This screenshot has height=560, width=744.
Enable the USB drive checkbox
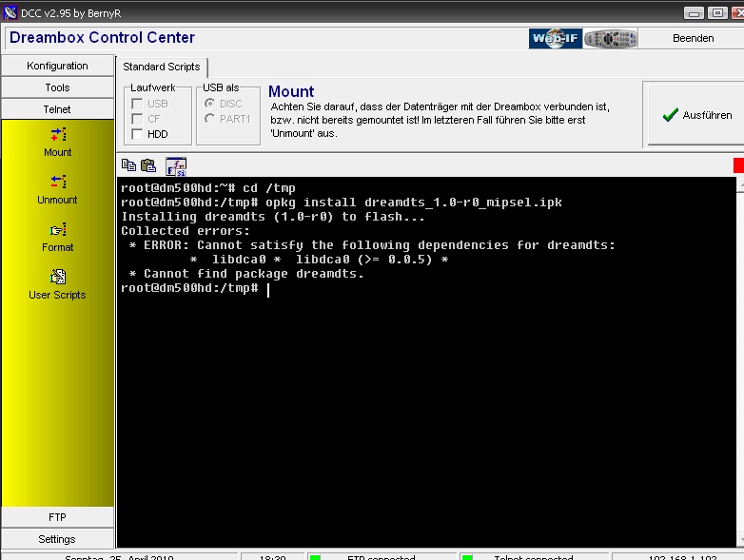[137, 104]
